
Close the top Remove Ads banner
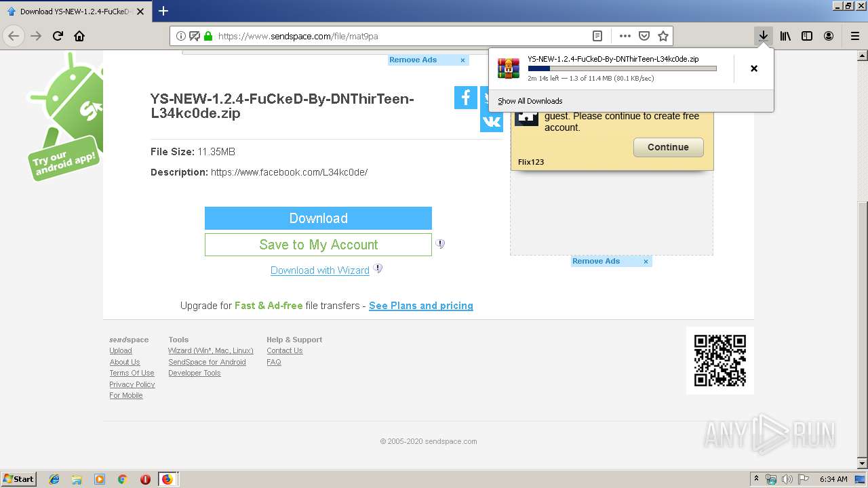pyautogui.click(x=463, y=60)
